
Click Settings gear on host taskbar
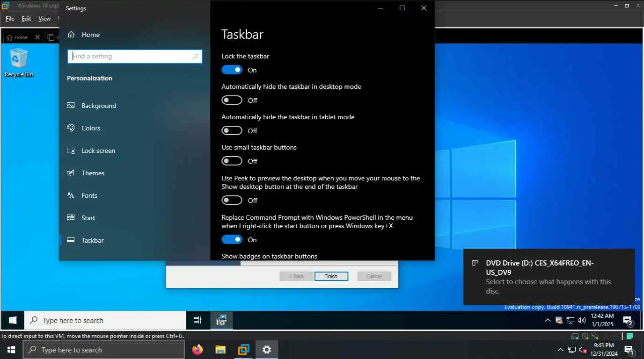pos(267,350)
